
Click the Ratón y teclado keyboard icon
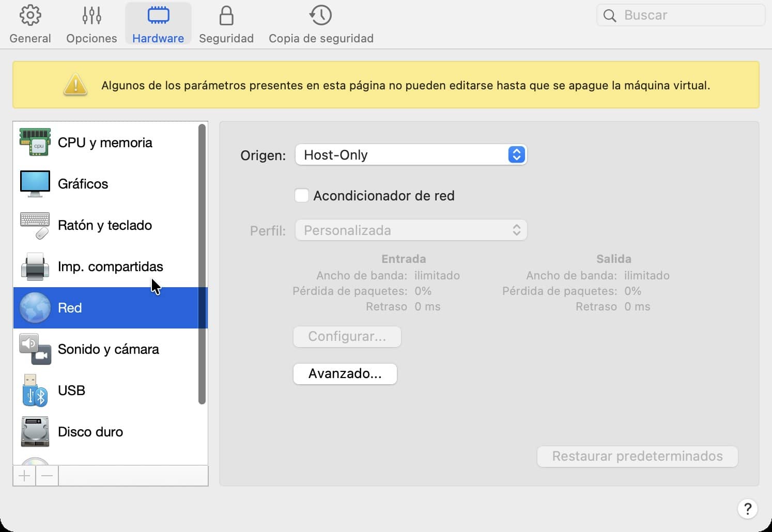(x=35, y=225)
